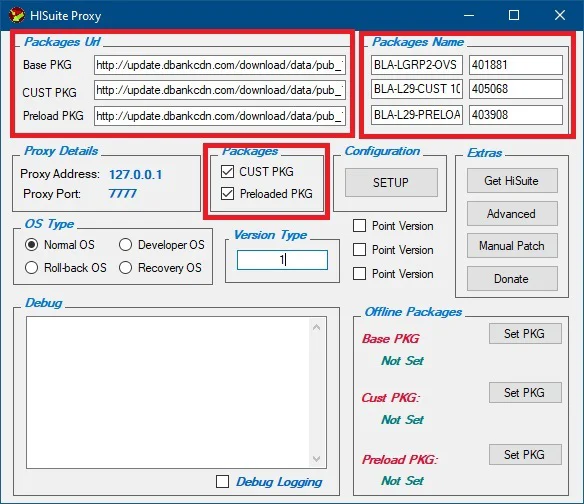Select the Developer OS radio button

[126, 245]
